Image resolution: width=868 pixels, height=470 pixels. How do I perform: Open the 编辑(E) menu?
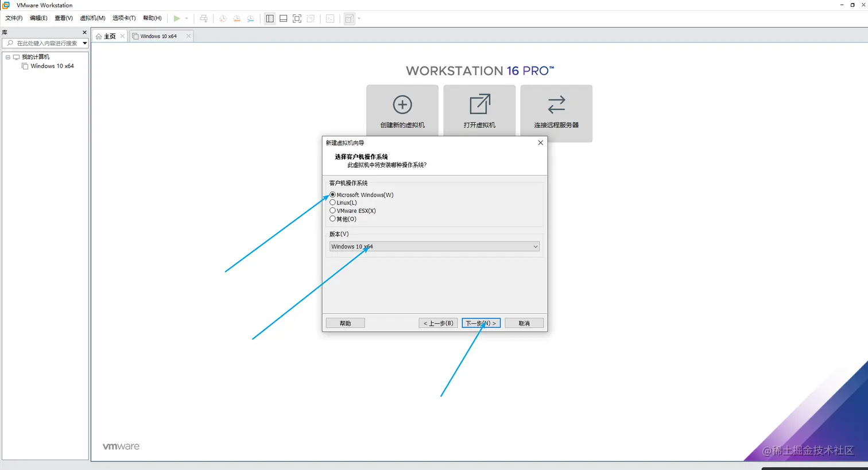click(38, 18)
